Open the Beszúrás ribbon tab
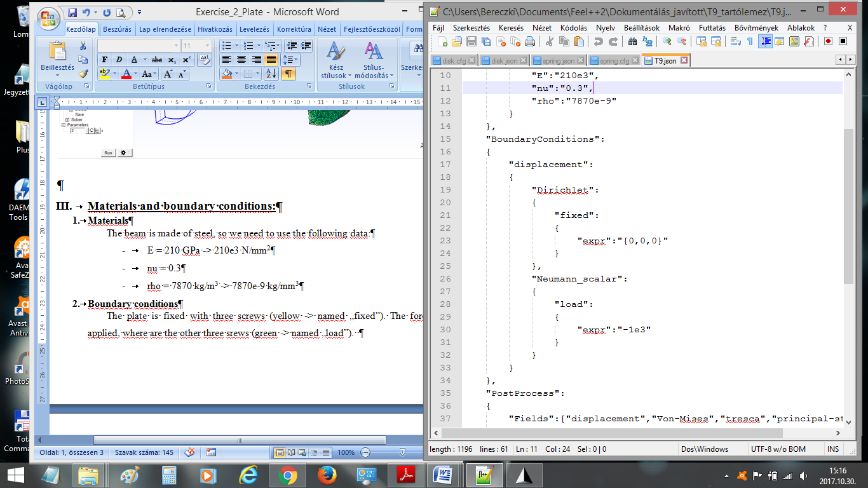This screenshot has height=488, width=868. click(x=116, y=29)
